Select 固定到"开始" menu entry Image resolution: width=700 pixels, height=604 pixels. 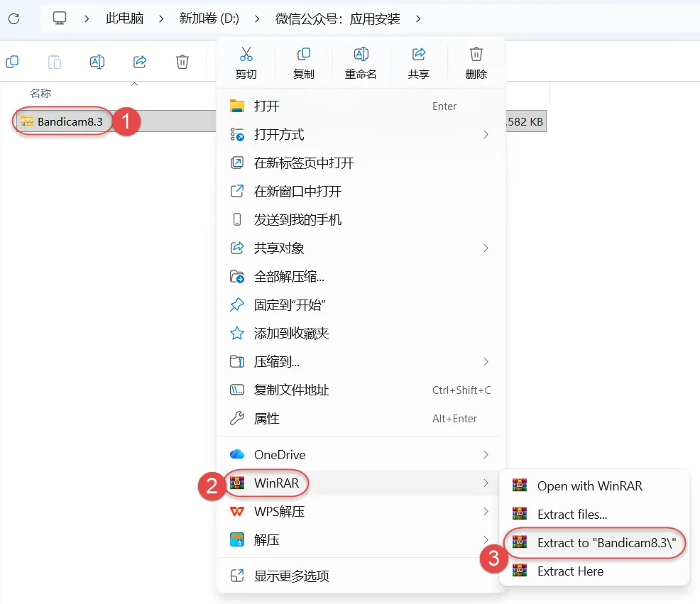click(x=361, y=305)
